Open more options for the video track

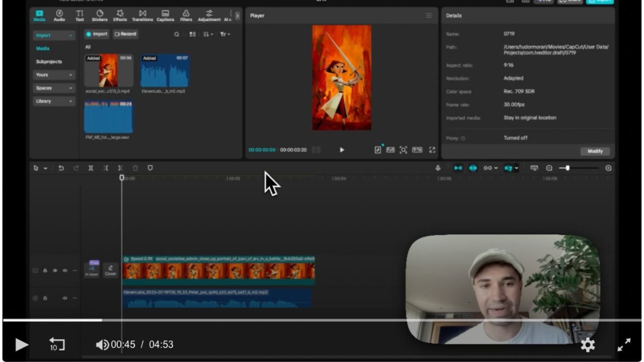(x=74, y=270)
